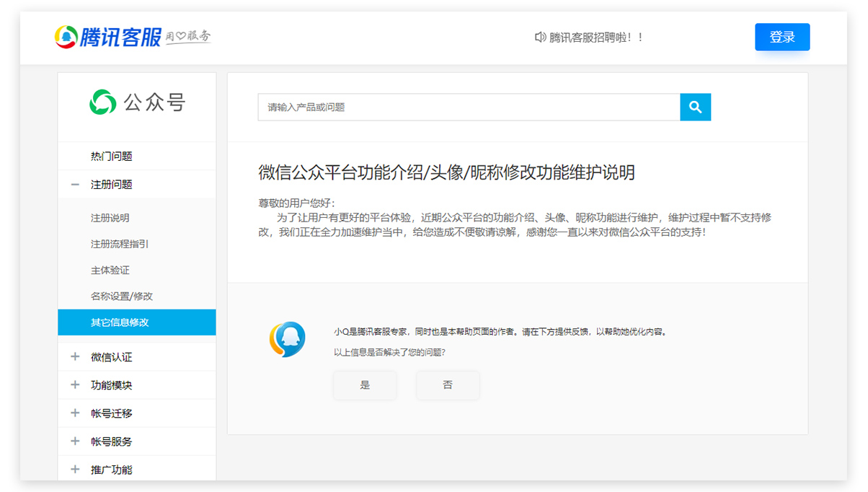868x492 pixels.
Task: Expand the 帐号服务 section
Action: click(75, 442)
